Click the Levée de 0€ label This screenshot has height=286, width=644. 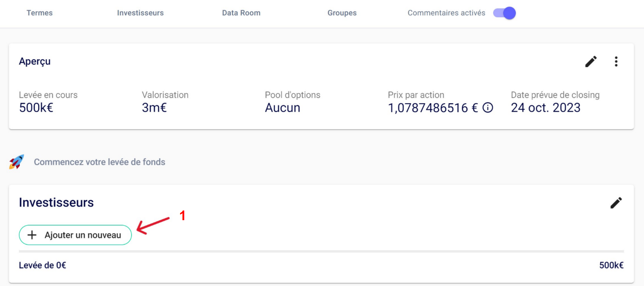[42, 265]
